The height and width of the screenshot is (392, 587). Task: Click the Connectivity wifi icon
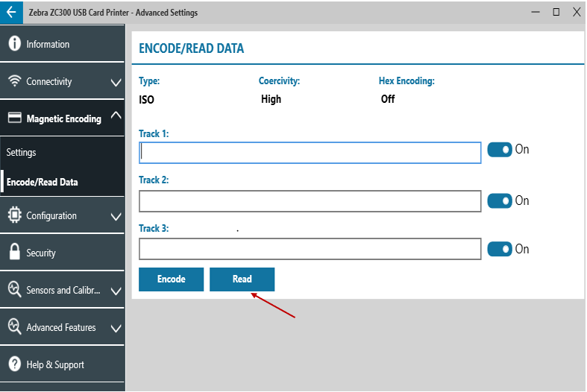[x=14, y=81]
